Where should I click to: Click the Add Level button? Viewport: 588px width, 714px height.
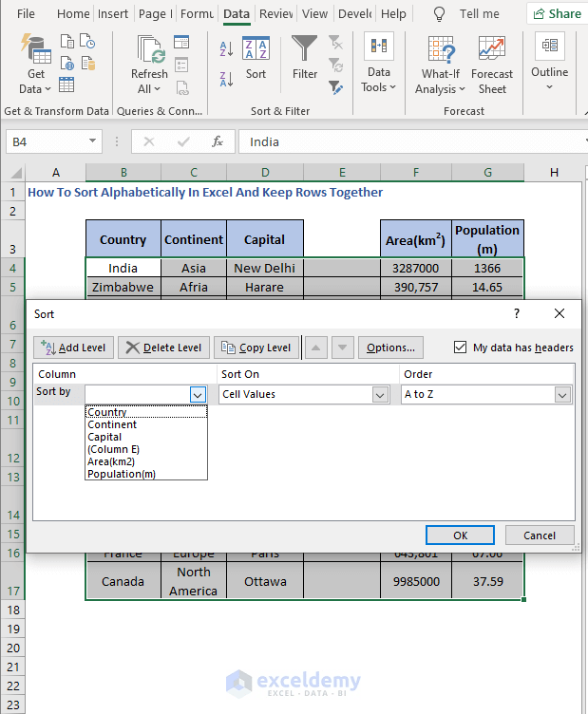click(73, 348)
